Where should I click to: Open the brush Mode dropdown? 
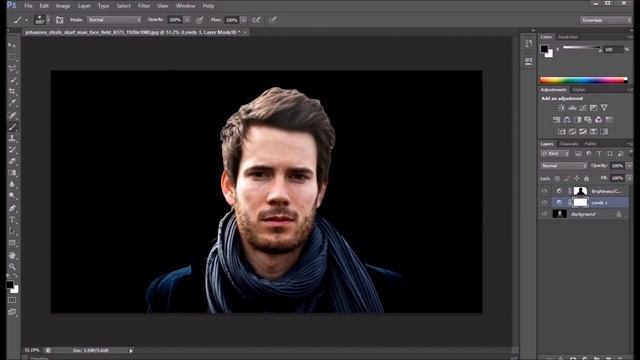click(x=114, y=20)
